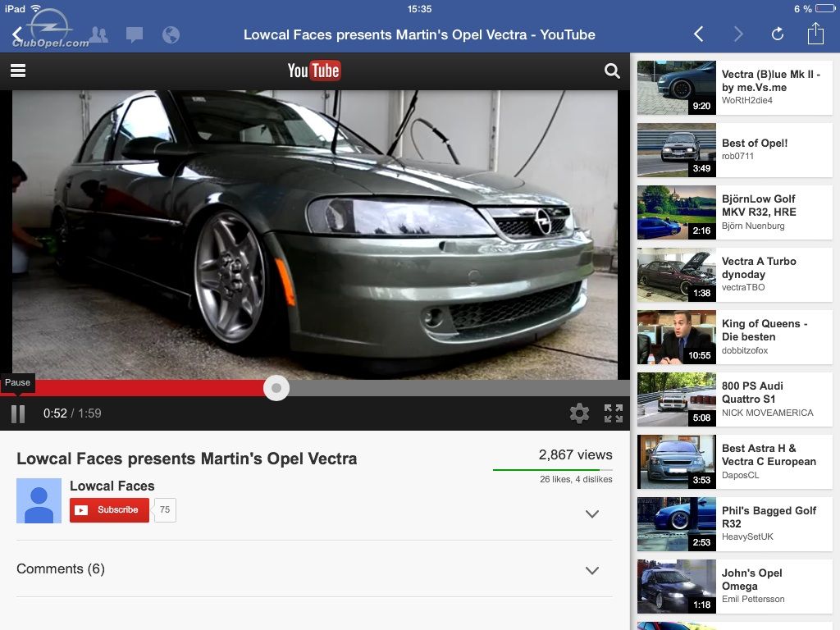Open the Best of Opel! video
This screenshot has height=630, width=840.
734,150
